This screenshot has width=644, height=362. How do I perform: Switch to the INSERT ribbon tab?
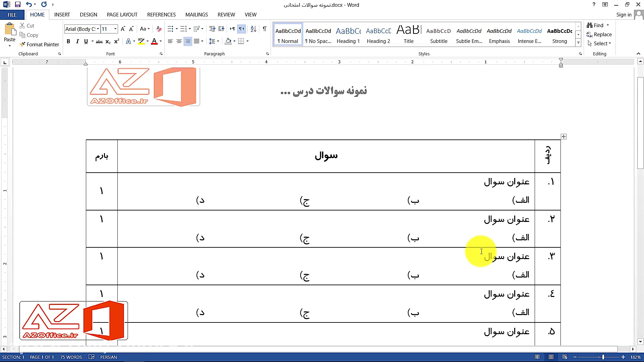coord(62,14)
